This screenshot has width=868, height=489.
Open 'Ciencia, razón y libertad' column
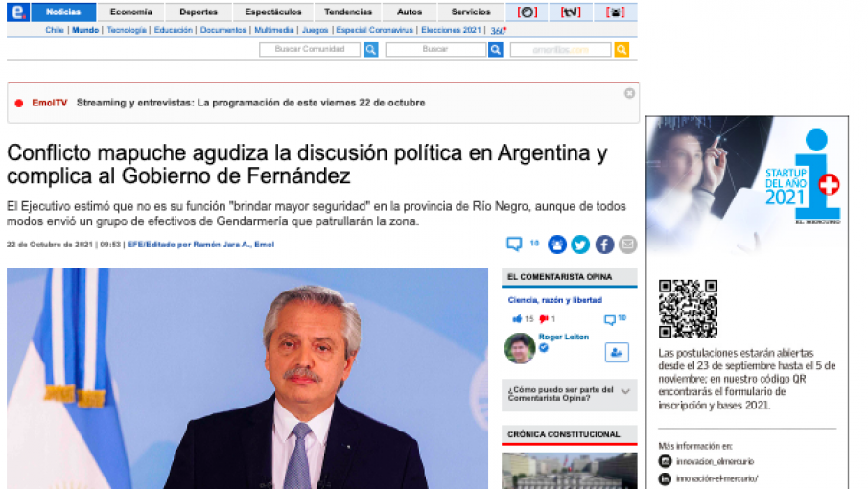[551, 300]
